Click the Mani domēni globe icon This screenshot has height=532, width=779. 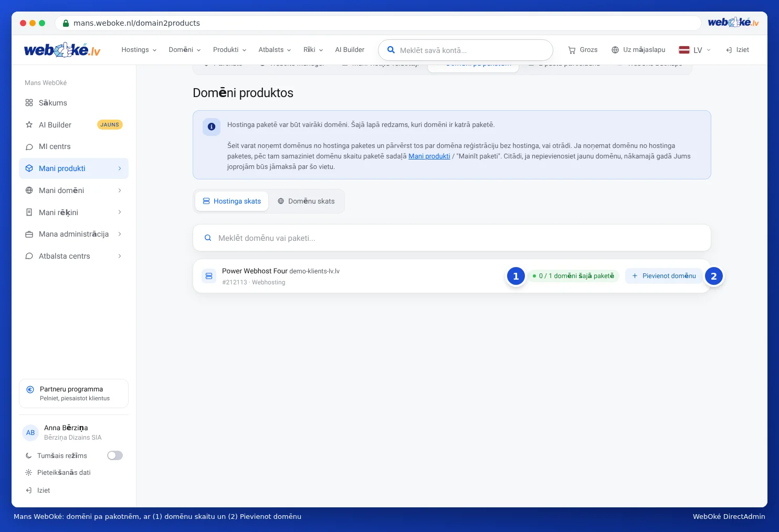click(29, 190)
